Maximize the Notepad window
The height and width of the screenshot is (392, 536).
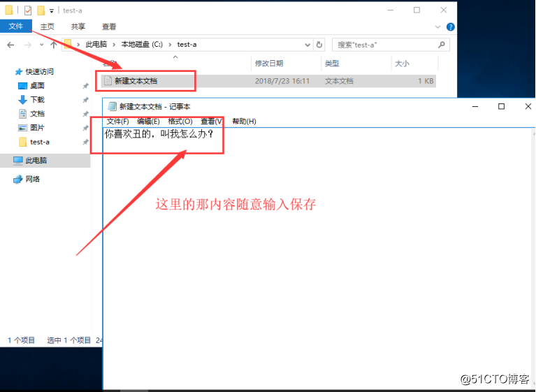pyautogui.click(x=501, y=107)
